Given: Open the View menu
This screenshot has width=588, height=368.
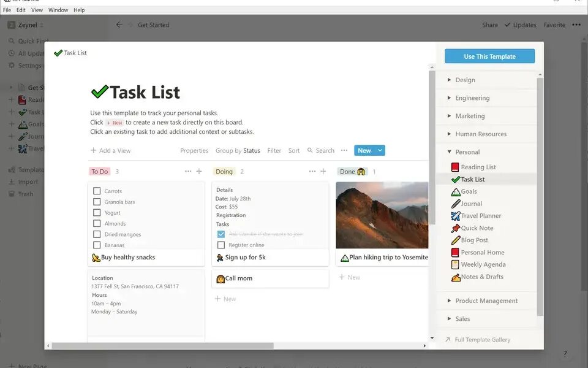Looking at the screenshot, I should click(x=37, y=10).
